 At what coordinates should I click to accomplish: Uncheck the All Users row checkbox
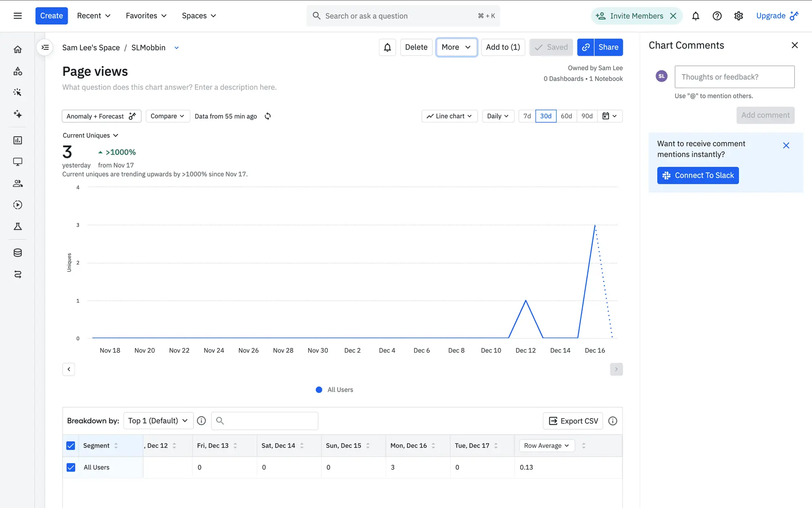click(71, 467)
